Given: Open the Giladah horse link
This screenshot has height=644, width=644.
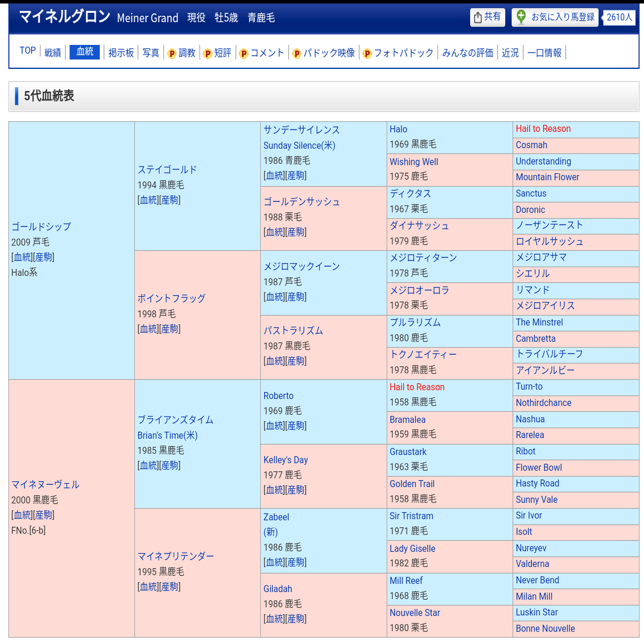Looking at the screenshot, I should [278, 589].
